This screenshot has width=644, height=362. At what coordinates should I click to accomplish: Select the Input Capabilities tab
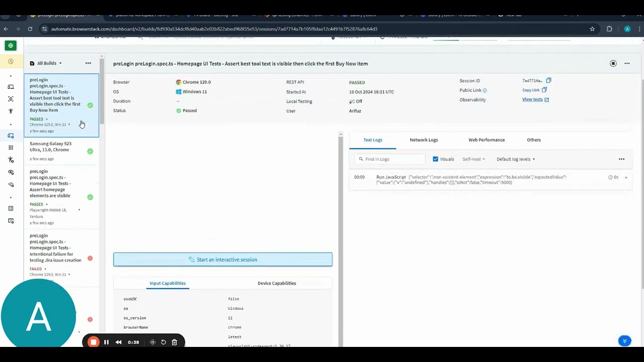[168, 283]
